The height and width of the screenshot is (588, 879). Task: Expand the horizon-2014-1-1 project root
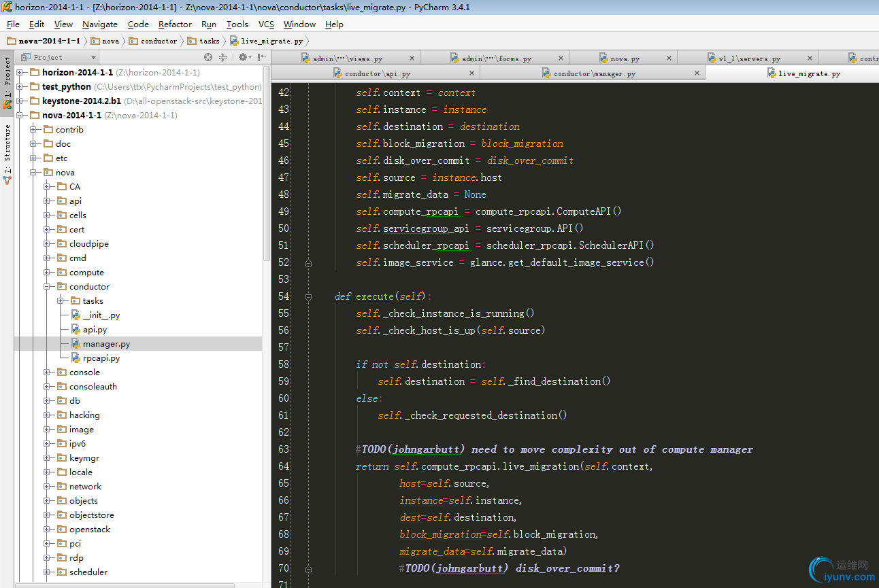click(20, 73)
